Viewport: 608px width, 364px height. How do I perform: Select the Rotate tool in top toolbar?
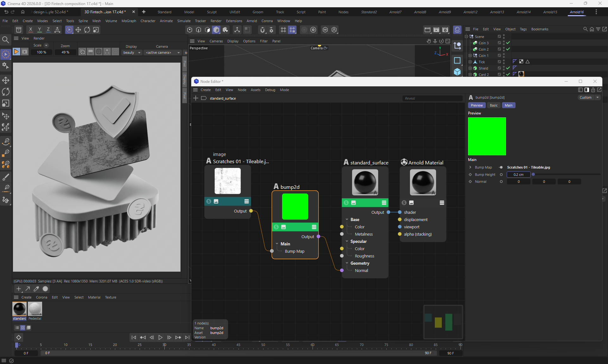pyautogui.click(x=87, y=30)
